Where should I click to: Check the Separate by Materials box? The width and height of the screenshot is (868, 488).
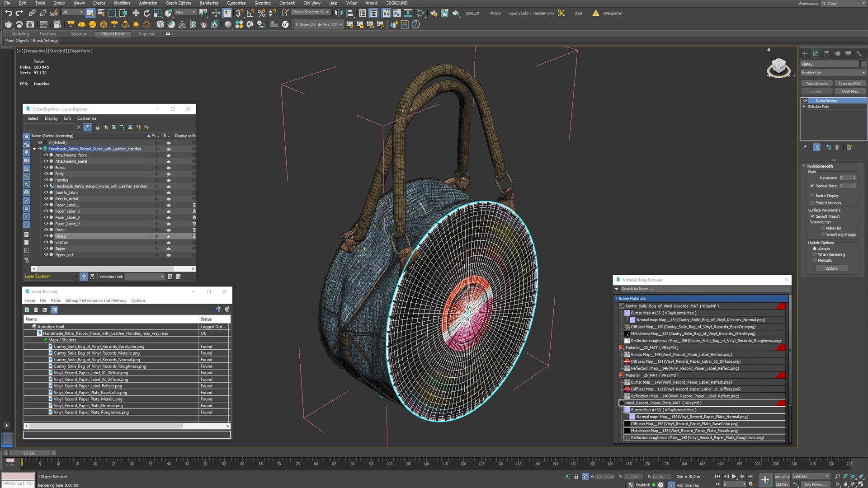click(823, 228)
